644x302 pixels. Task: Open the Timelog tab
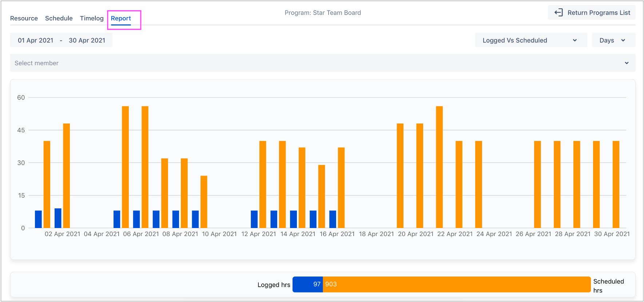pyautogui.click(x=92, y=18)
